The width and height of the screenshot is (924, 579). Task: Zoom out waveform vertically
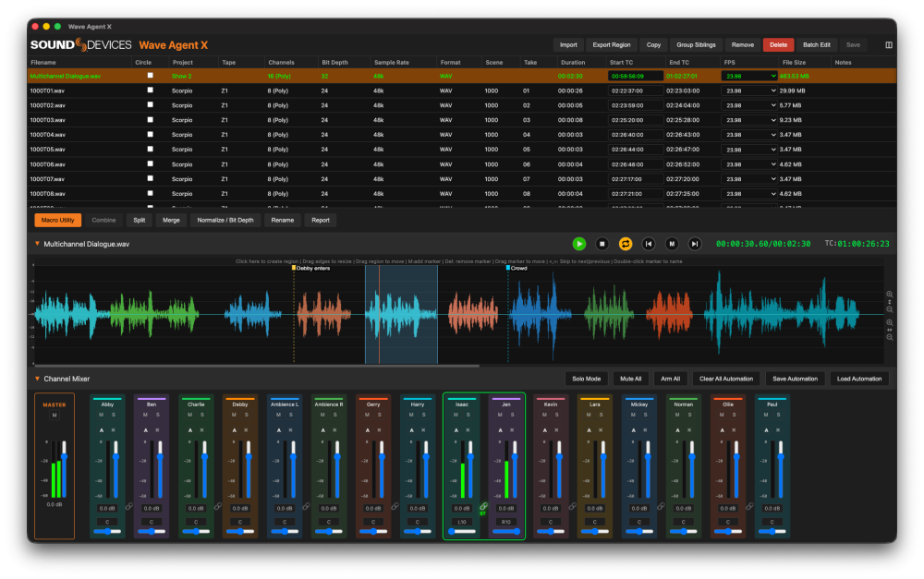click(x=890, y=309)
